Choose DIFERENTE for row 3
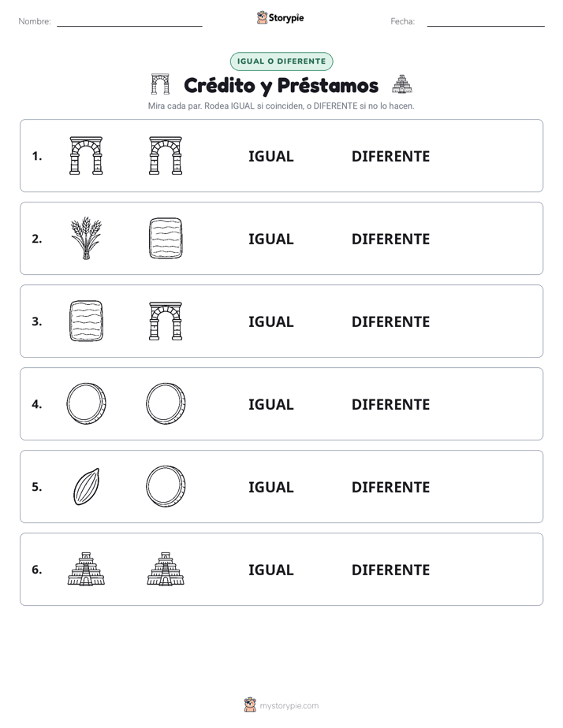Image resolution: width=563 pixels, height=728 pixels. tap(390, 321)
